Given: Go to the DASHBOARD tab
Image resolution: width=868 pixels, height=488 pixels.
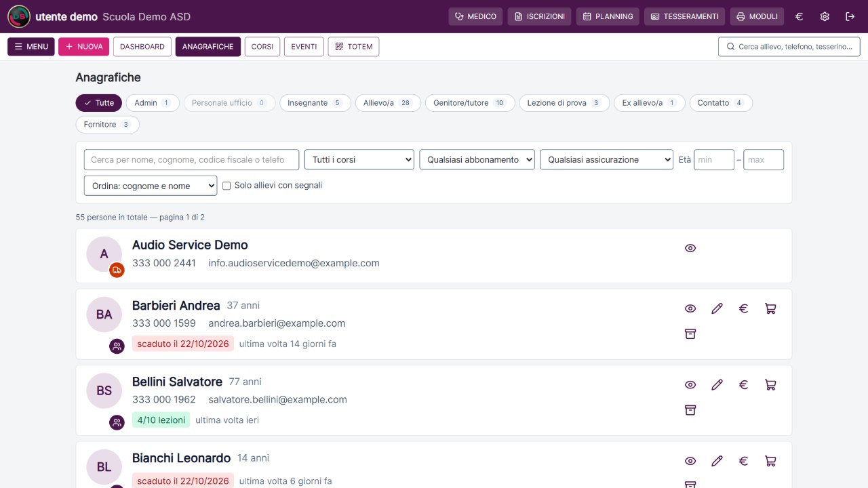Looking at the screenshot, I should point(142,47).
